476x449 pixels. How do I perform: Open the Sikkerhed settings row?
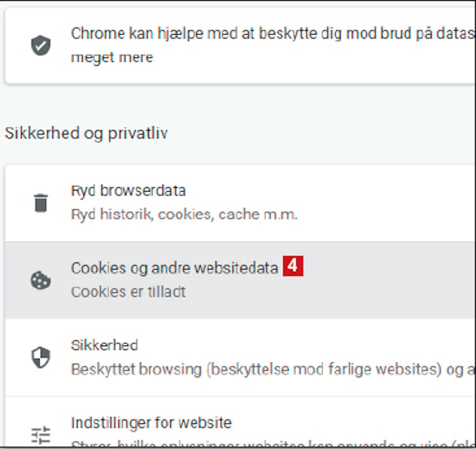pyautogui.click(x=104, y=345)
